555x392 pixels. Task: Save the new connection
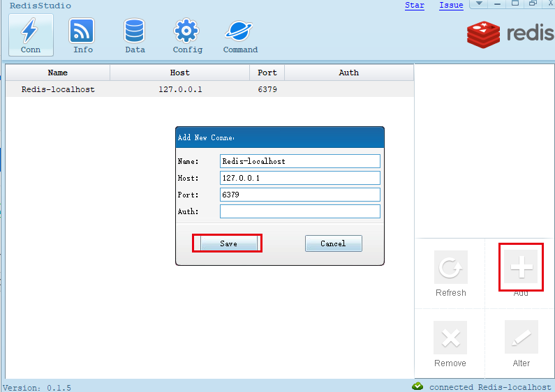click(228, 243)
